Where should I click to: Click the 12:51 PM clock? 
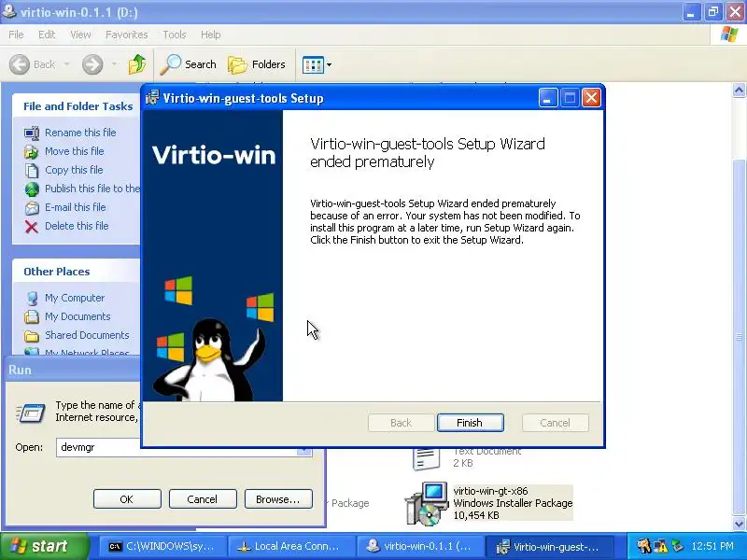click(x=712, y=546)
